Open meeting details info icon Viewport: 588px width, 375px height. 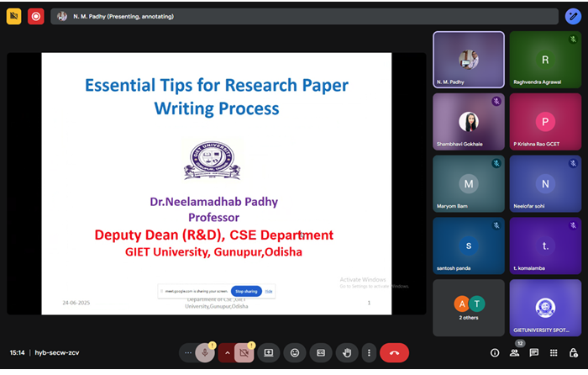[x=495, y=352]
